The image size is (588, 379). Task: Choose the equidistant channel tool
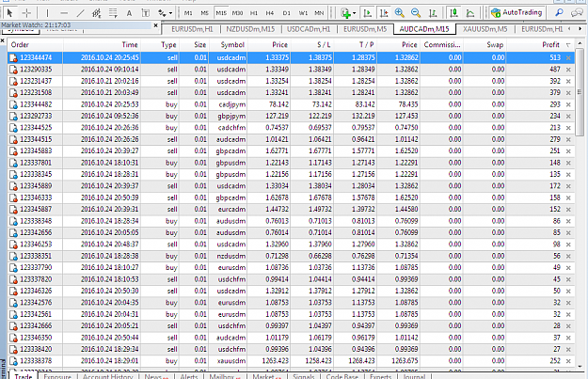[96, 13]
